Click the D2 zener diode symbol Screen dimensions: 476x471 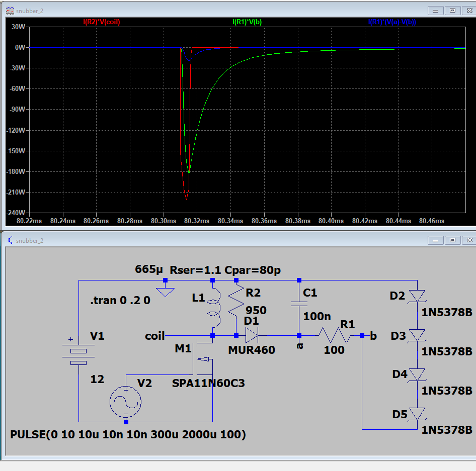point(418,296)
